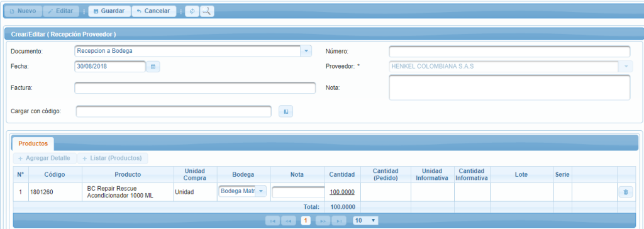Viewport: 644px width, 229px height.
Task: Click the Producto column header
Action: click(x=128, y=175)
